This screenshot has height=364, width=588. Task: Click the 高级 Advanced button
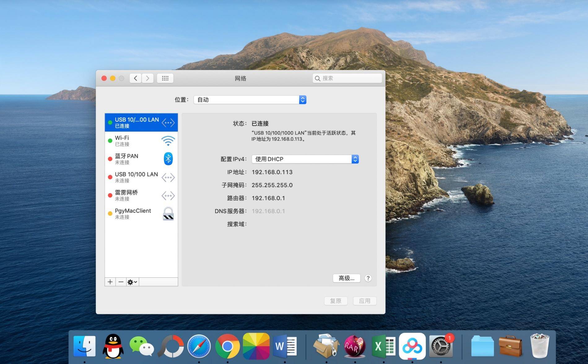tap(346, 278)
